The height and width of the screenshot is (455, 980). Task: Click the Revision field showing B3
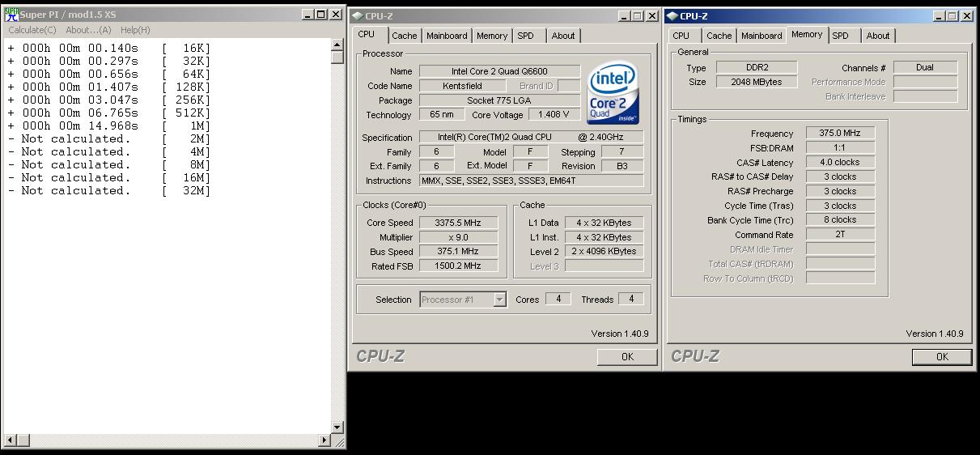622,166
